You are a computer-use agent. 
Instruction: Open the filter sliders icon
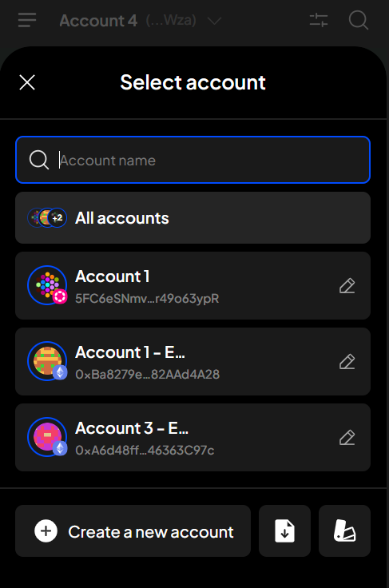click(319, 20)
